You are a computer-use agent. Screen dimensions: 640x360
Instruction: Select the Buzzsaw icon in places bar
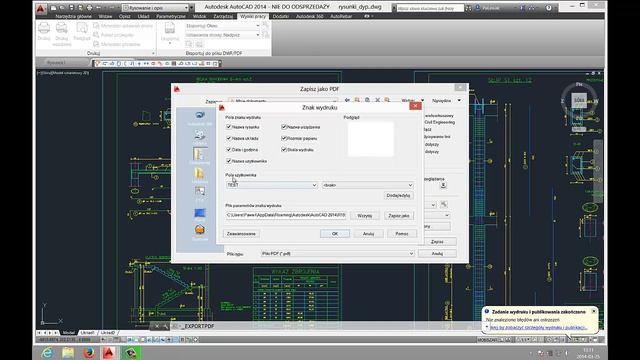pyautogui.click(x=200, y=230)
